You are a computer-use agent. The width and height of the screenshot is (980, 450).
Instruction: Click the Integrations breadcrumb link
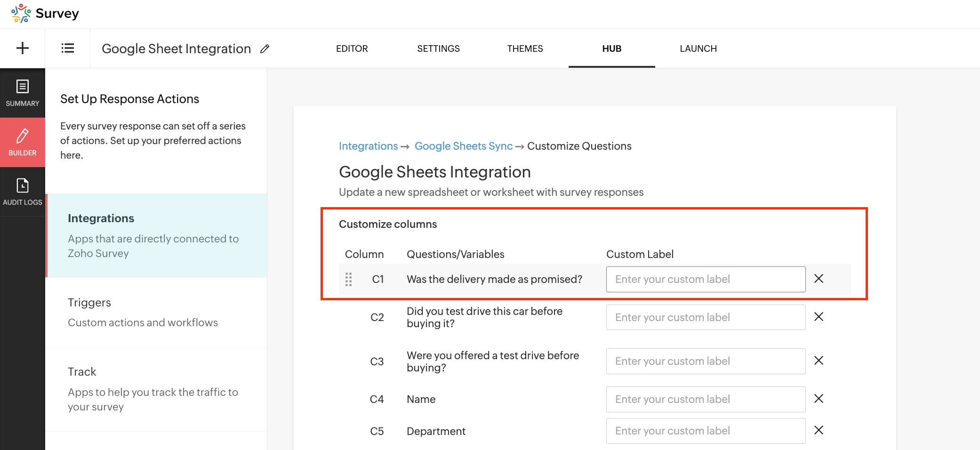(368, 146)
